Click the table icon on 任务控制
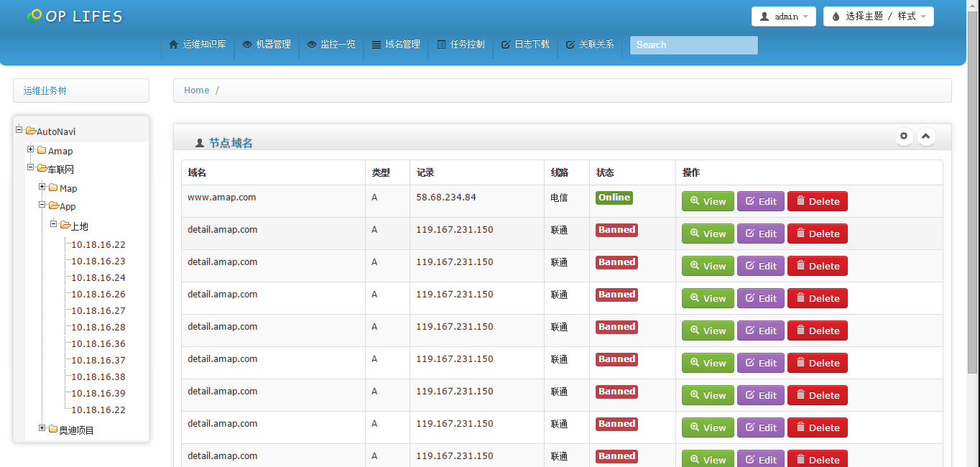 pos(441,45)
